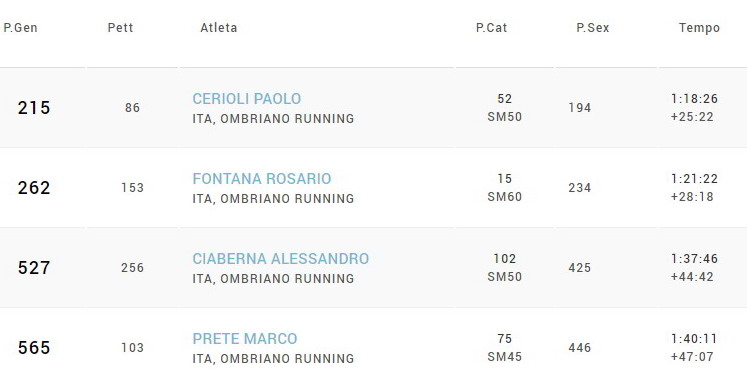Image resolution: width=747 pixels, height=370 pixels.
Task: Click bib number 86
Action: [132, 108]
